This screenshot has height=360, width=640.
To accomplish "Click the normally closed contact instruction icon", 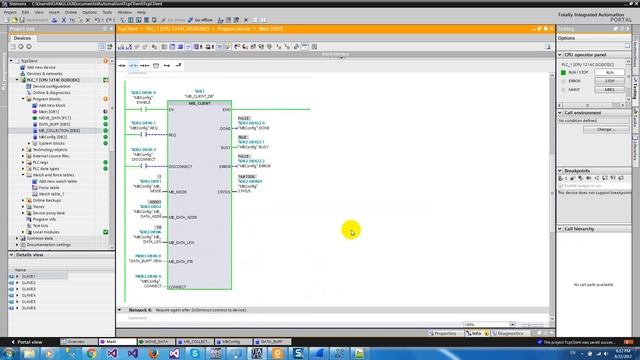I will pos(133,65).
